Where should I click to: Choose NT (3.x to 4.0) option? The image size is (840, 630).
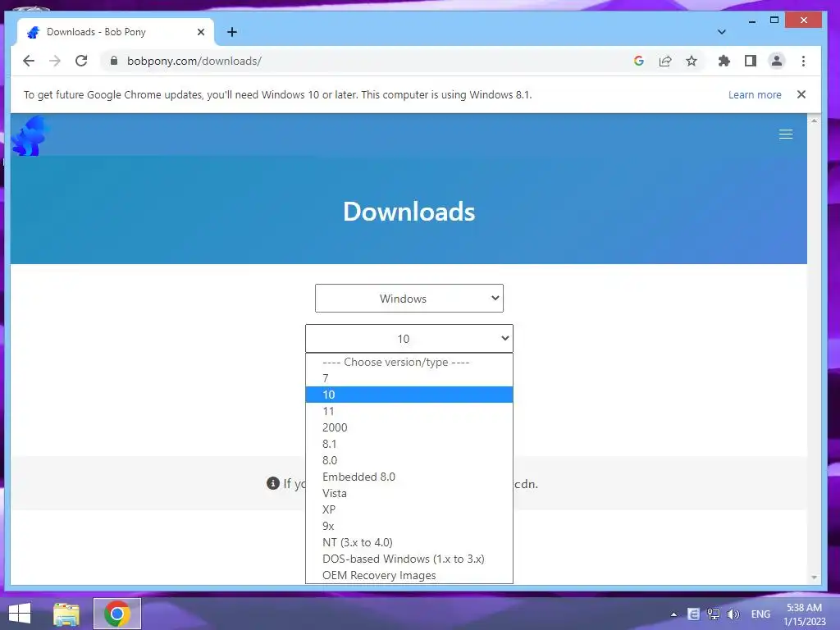409,543
